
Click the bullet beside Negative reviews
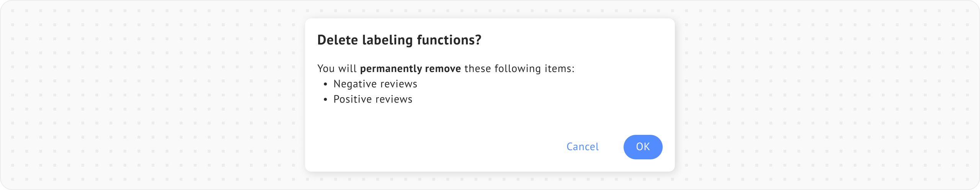pos(325,84)
